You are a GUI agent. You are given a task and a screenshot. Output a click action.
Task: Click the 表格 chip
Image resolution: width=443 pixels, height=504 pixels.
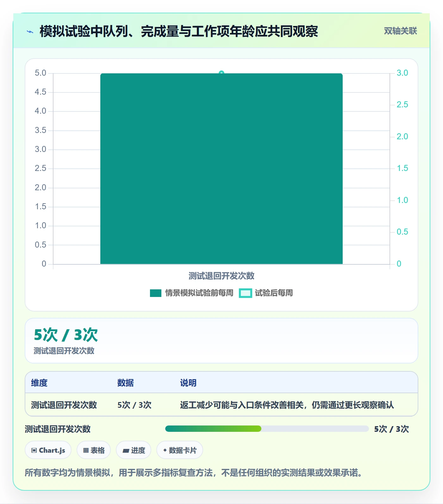coord(94,450)
